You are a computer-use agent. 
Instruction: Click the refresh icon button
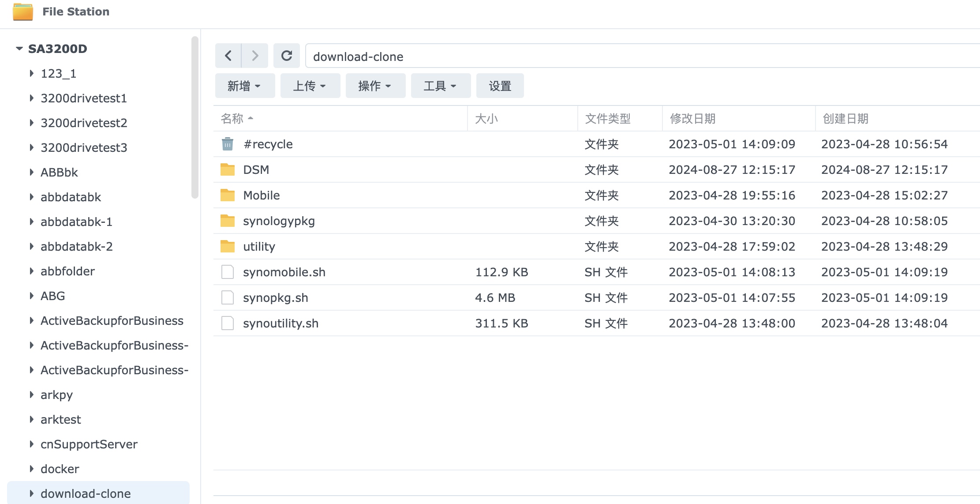[287, 56]
